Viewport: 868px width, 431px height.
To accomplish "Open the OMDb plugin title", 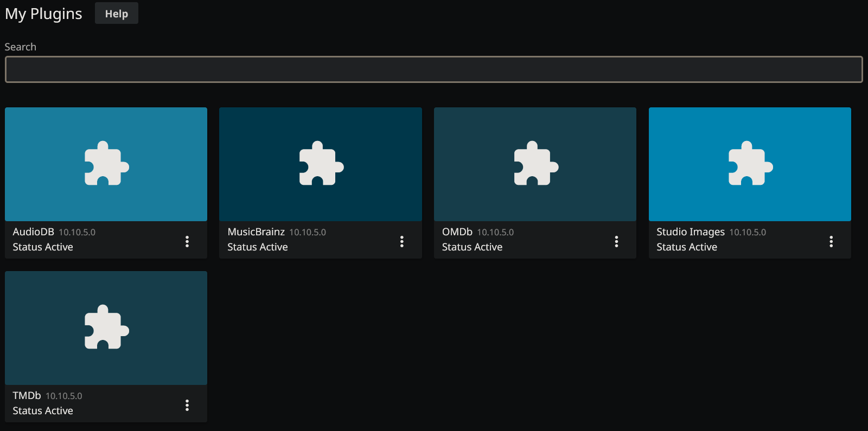I will click(x=457, y=232).
